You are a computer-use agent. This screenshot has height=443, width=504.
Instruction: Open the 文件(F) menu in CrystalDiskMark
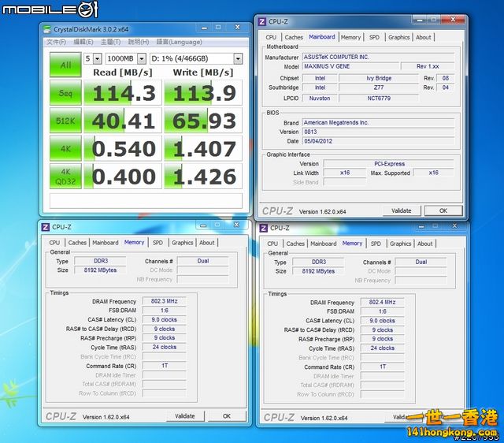pyautogui.click(x=57, y=42)
